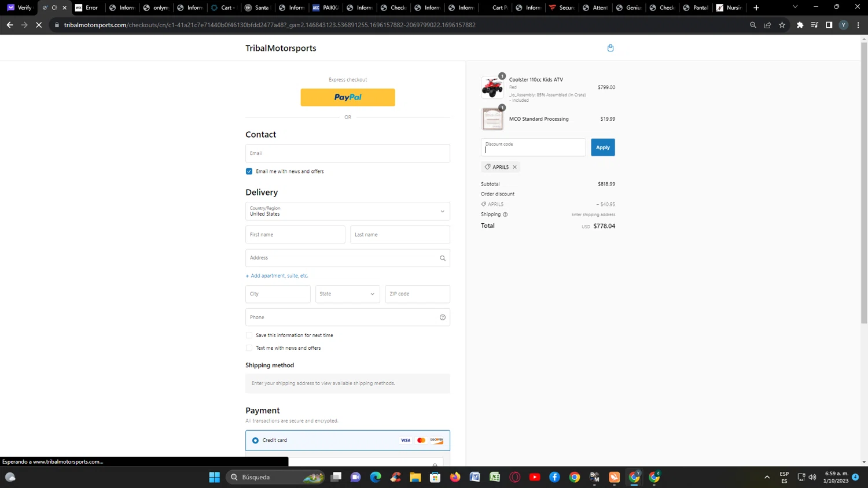Image resolution: width=868 pixels, height=488 pixels.
Task: Open Windows Start menu
Action: (x=214, y=477)
